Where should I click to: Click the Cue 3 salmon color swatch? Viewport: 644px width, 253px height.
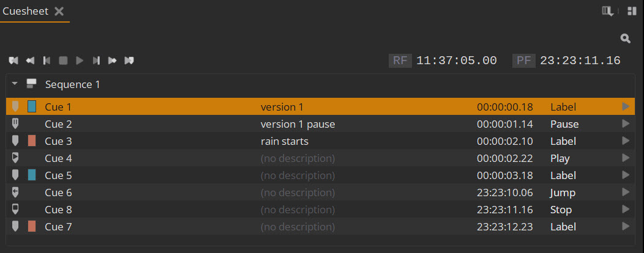click(32, 141)
